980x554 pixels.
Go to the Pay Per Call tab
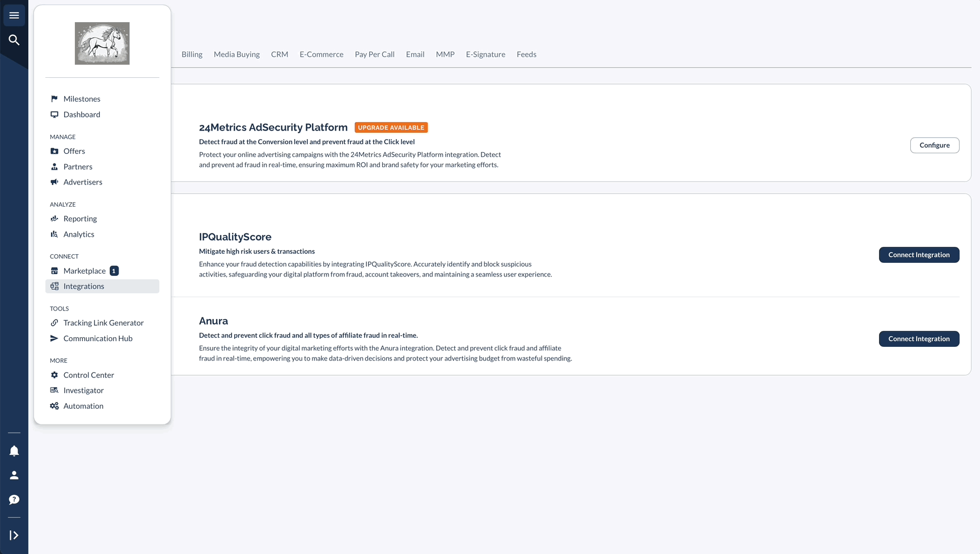point(375,54)
